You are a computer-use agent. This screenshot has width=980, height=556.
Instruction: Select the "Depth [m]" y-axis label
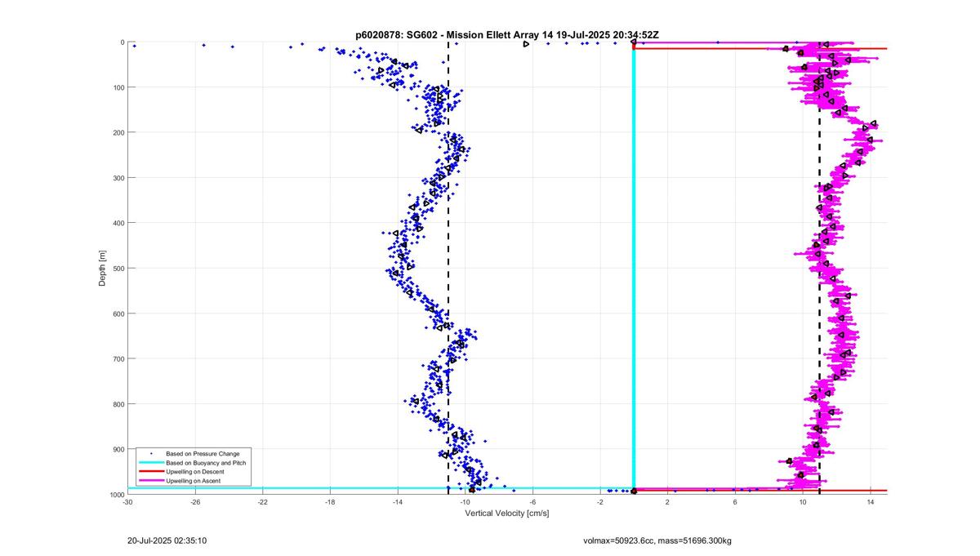coord(103,268)
